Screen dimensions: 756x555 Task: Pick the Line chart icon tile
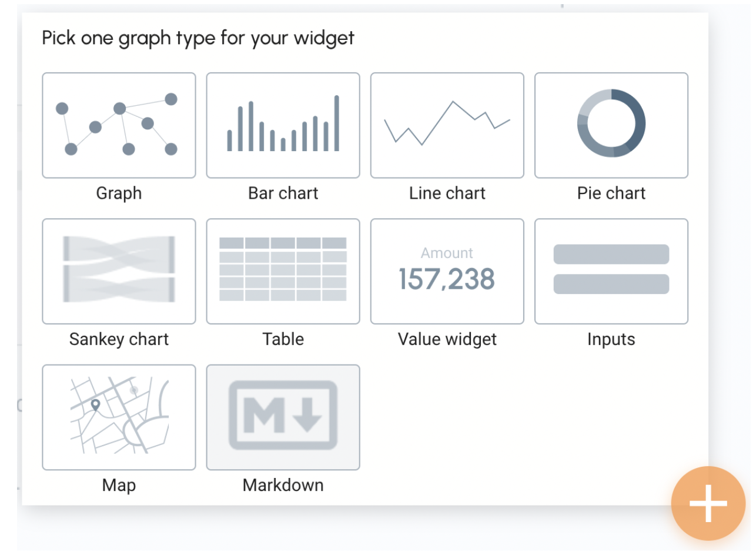(447, 125)
